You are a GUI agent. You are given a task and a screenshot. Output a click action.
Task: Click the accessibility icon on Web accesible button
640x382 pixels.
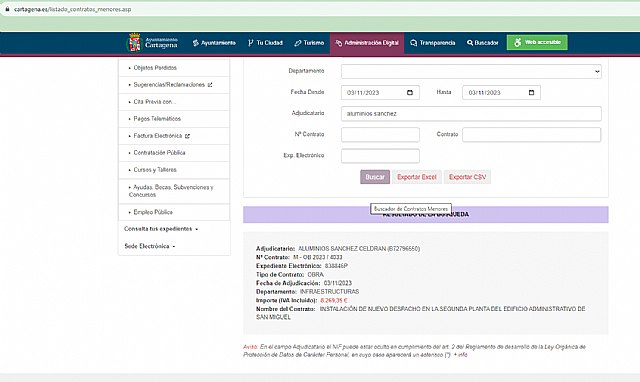coord(517,42)
